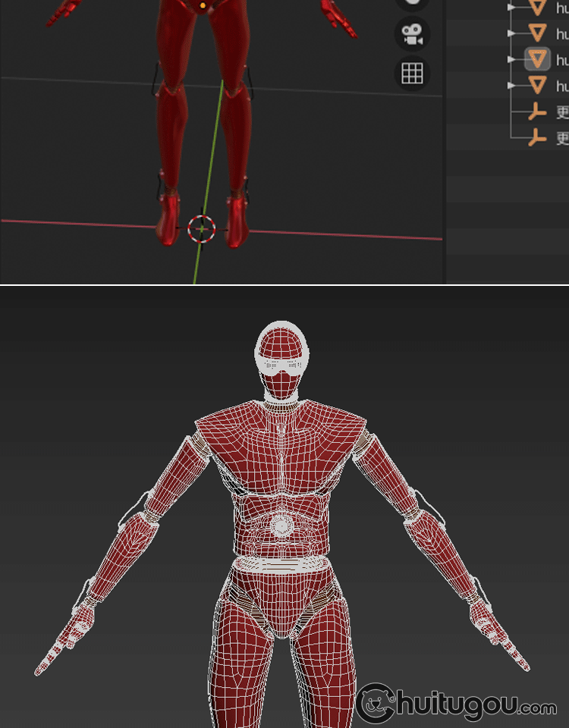Select the "hu" name beside the highlighted icon
Image resolution: width=569 pixels, height=728 pixels.
[561, 59]
